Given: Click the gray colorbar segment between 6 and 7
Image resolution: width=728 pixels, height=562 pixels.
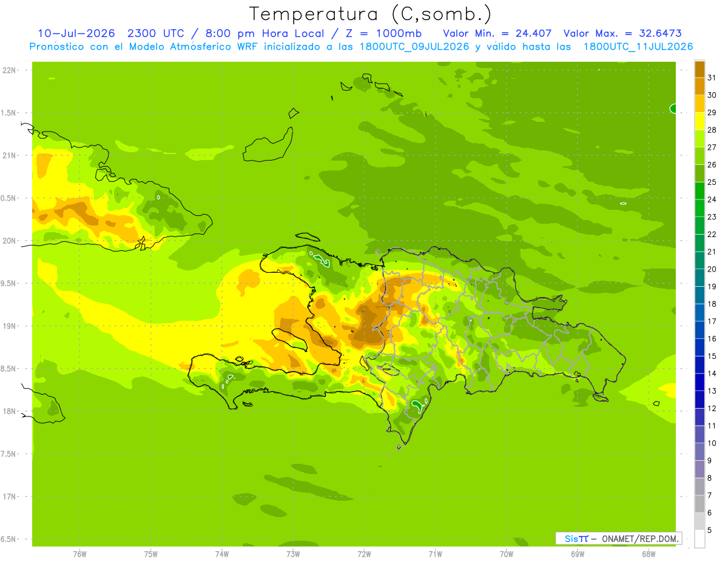Looking at the screenshot, I should [x=700, y=504].
